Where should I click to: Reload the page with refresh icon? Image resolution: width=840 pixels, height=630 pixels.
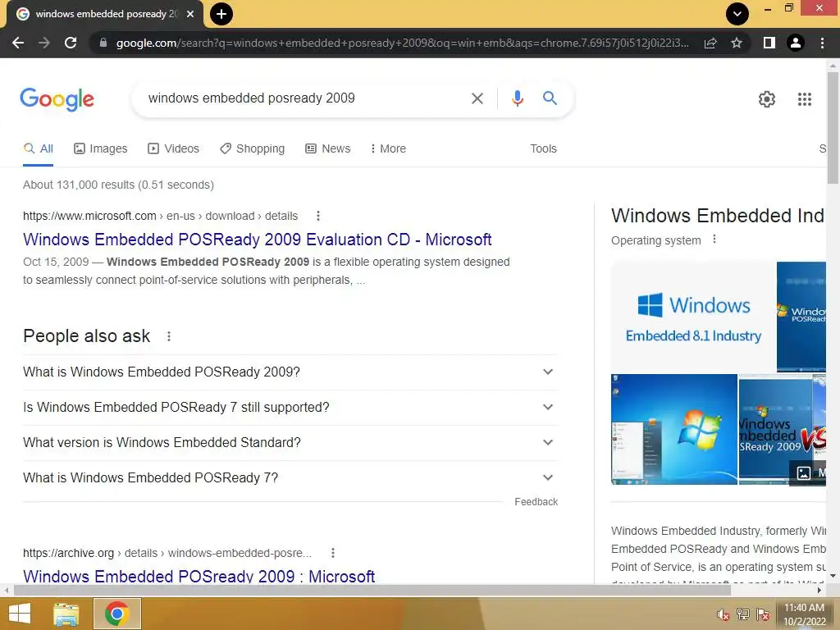tap(71, 43)
